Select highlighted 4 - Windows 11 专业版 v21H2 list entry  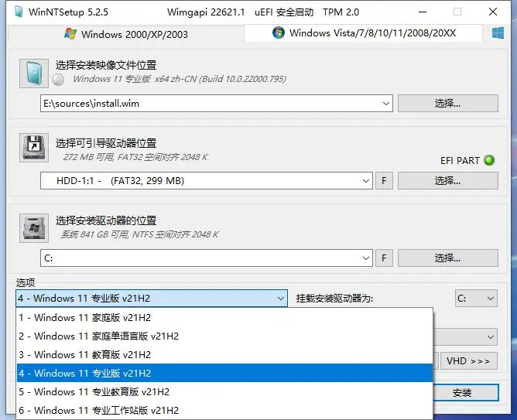point(224,374)
